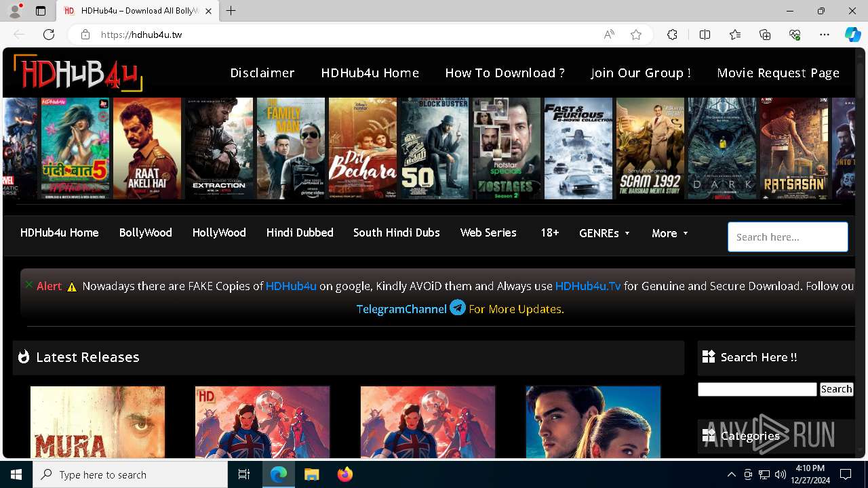The width and height of the screenshot is (868, 488).
Task: Open File Explorer from taskbar
Action: click(311, 474)
